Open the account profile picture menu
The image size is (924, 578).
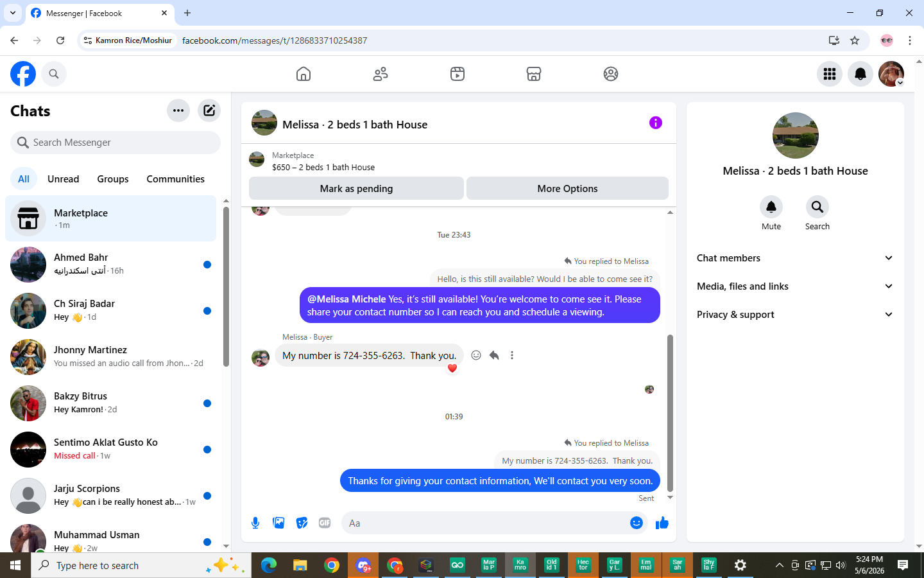point(891,74)
